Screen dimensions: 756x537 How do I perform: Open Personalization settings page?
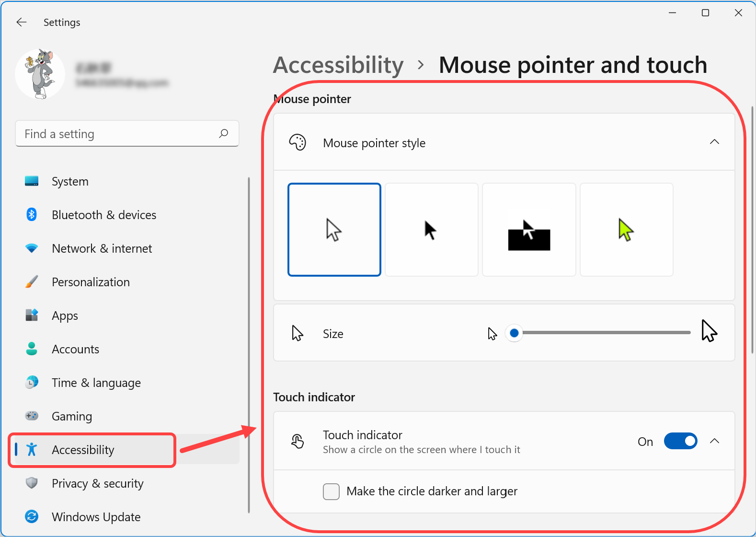(x=91, y=282)
